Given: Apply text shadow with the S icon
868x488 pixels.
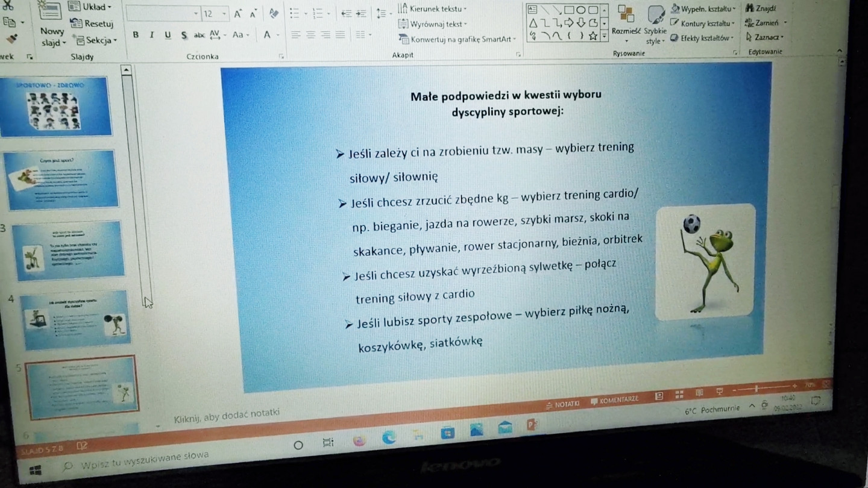Looking at the screenshot, I should (x=184, y=36).
